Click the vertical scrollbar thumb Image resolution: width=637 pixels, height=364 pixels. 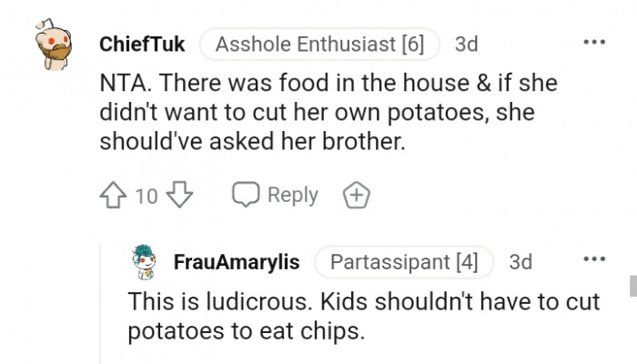tap(632, 286)
